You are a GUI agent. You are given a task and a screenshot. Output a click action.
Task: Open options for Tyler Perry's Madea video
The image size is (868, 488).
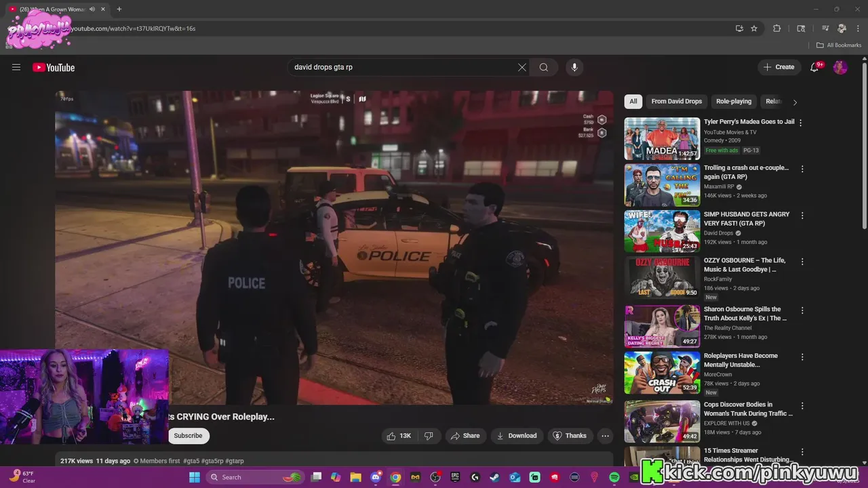pos(801,123)
